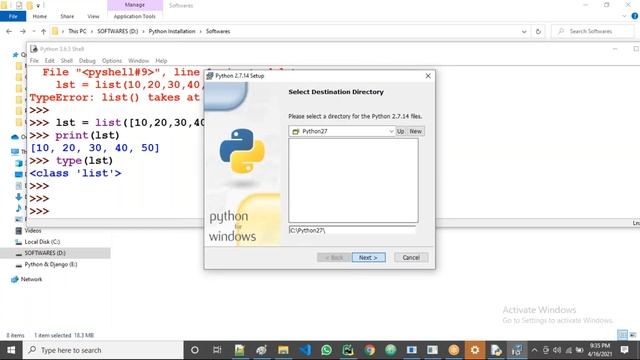Click the taskbar 'Type here to search' box
The height and width of the screenshot is (360, 640).
[103, 350]
